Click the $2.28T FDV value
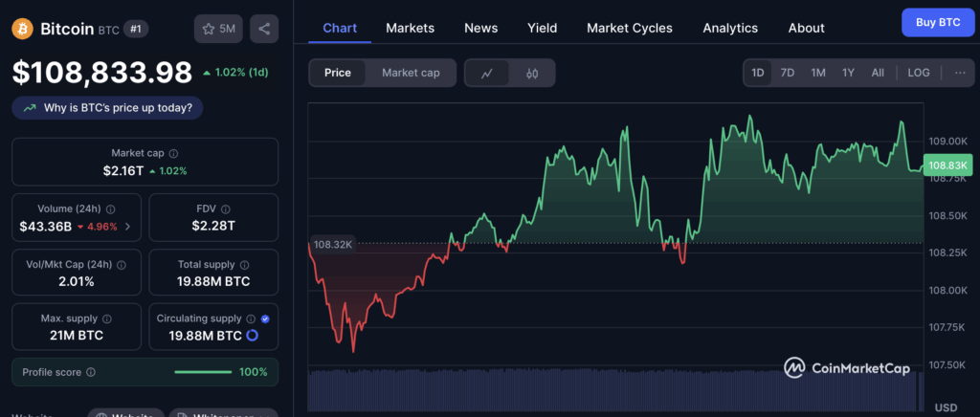The height and width of the screenshot is (417, 980). coord(213,226)
